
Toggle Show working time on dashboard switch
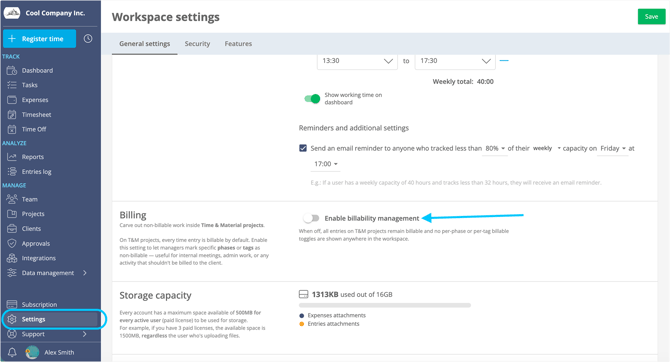pos(312,99)
